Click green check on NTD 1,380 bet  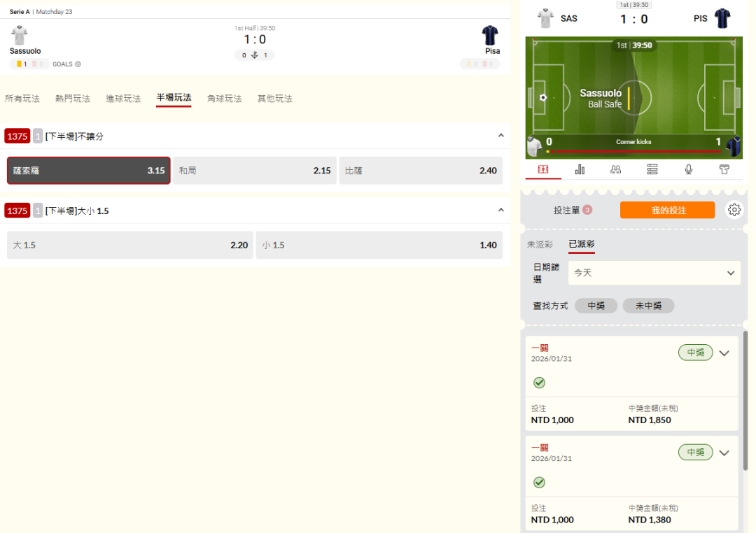coord(540,483)
